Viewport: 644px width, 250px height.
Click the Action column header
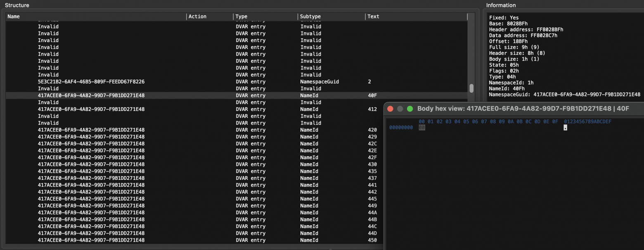[210, 17]
